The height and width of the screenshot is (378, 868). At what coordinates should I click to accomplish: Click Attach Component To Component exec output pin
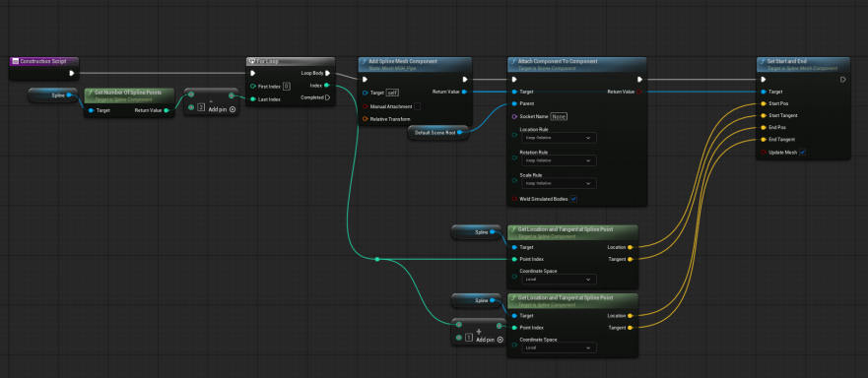tap(640, 79)
